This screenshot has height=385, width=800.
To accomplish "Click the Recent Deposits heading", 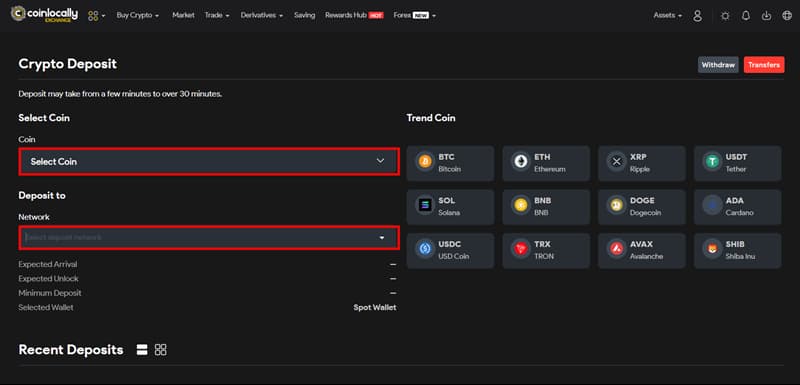I will [71, 350].
